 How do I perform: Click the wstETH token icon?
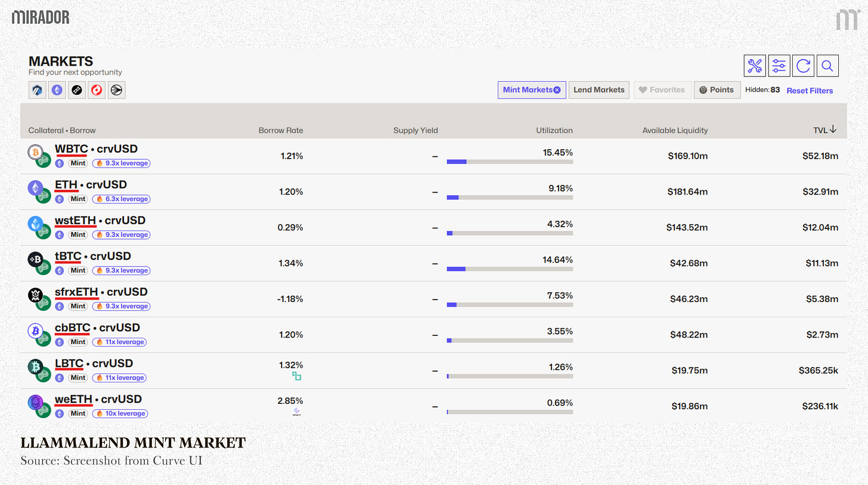(x=36, y=224)
